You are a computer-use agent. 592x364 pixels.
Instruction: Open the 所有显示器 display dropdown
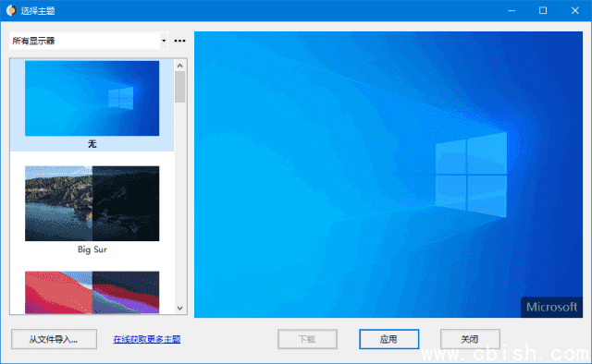pyautogui.click(x=89, y=41)
